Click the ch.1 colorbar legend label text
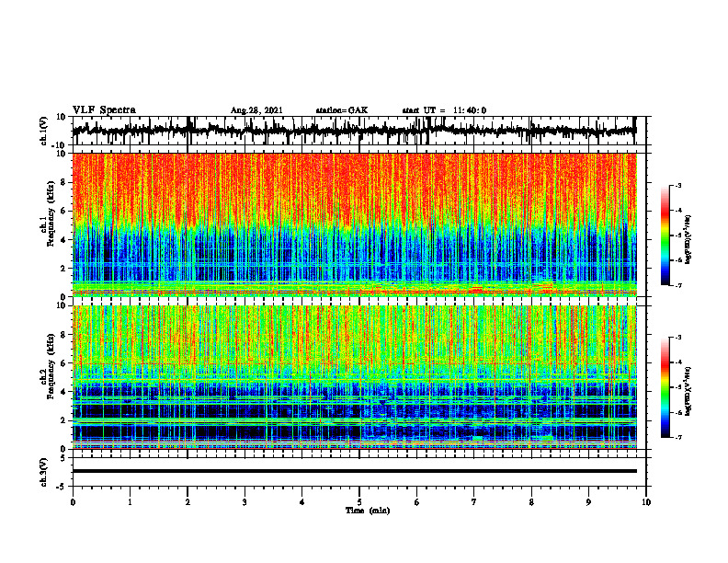The height and width of the screenshot is (563, 728). (x=688, y=240)
